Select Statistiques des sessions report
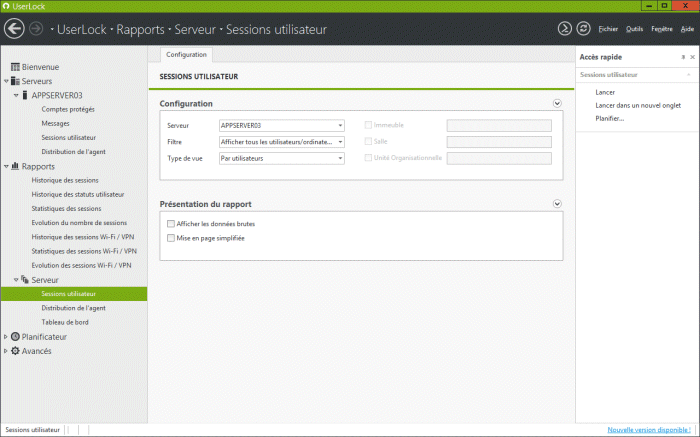Viewport: 700px width, 437px height. (x=66, y=208)
